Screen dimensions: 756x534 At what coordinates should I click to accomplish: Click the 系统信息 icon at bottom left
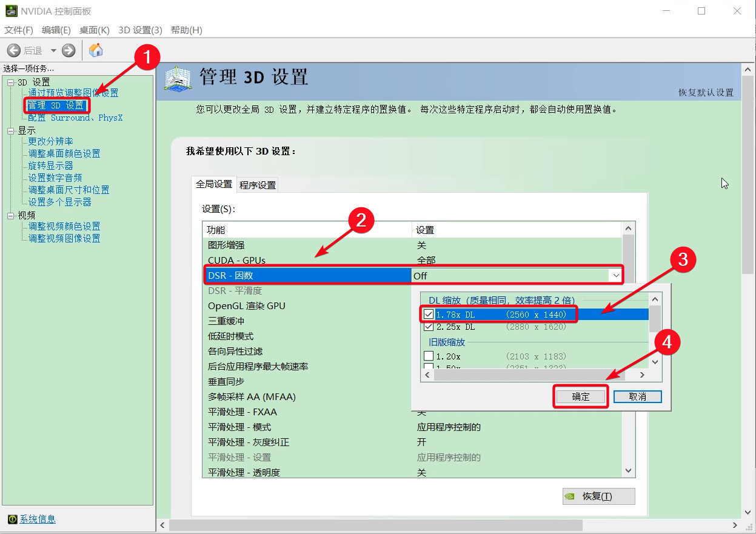(12, 519)
